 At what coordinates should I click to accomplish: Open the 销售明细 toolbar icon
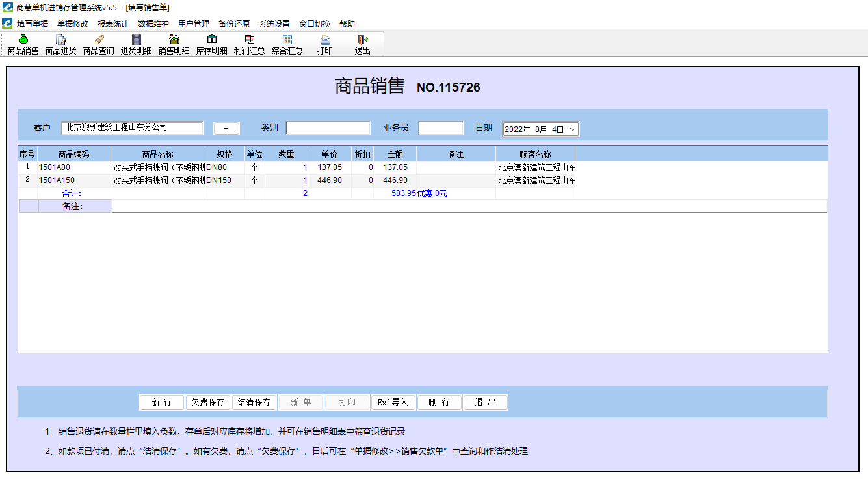(174, 45)
